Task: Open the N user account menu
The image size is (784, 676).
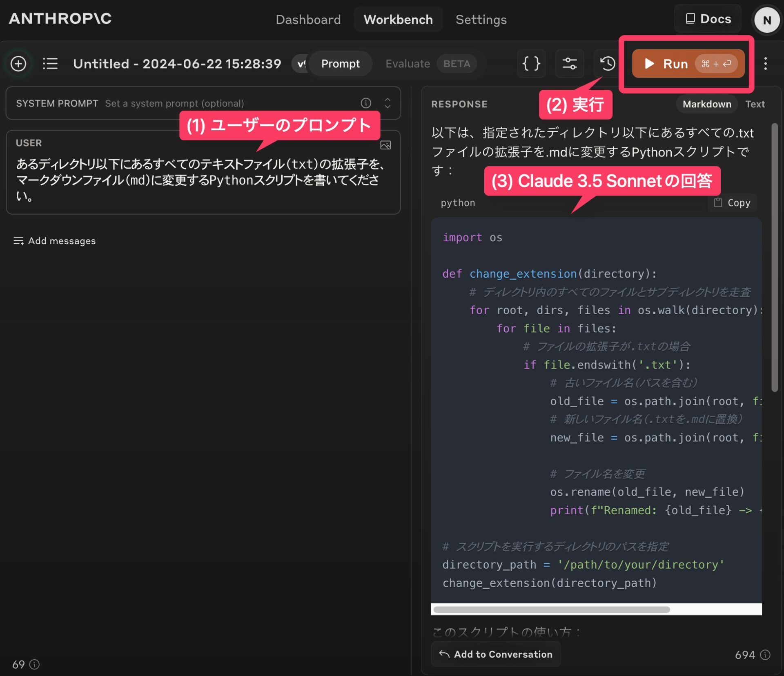Action: 766,20
